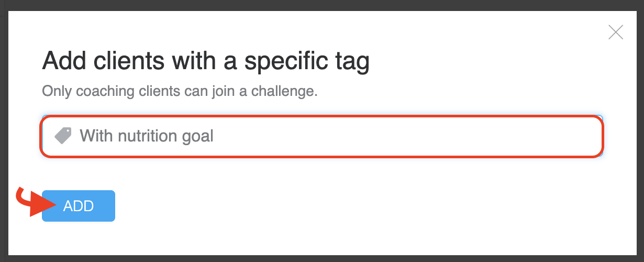Close the Add clients dialog
Screen dimensions: 644x262
[616, 32]
